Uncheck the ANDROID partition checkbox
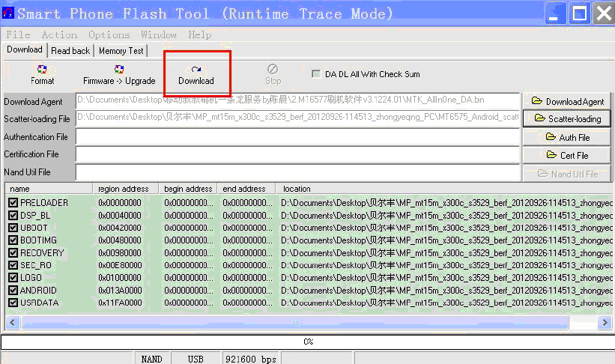This screenshot has height=364, width=615. (x=13, y=291)
